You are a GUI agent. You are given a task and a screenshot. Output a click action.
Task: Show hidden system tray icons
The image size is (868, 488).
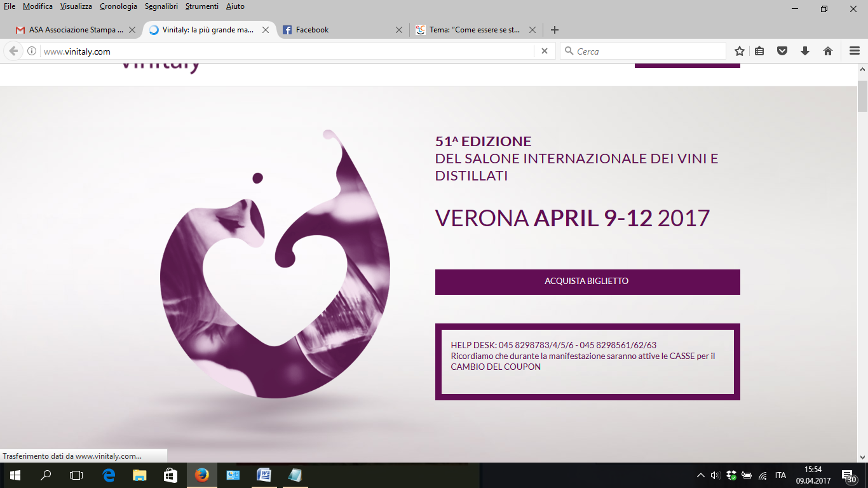(x=701, y=475)
